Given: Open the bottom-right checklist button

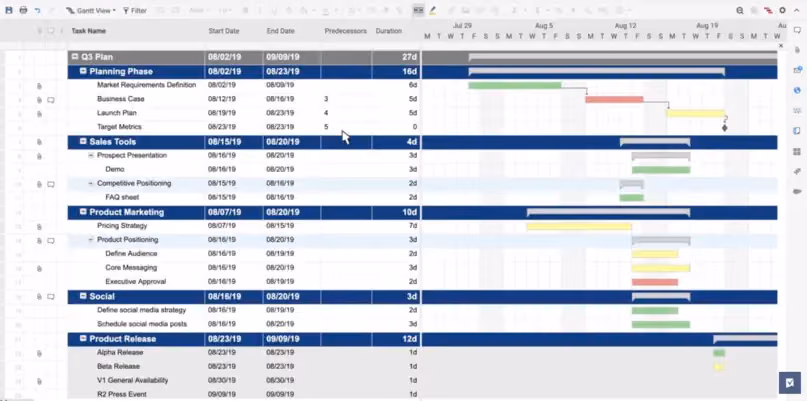Looking at the screenshot, I should coord(790,382).
